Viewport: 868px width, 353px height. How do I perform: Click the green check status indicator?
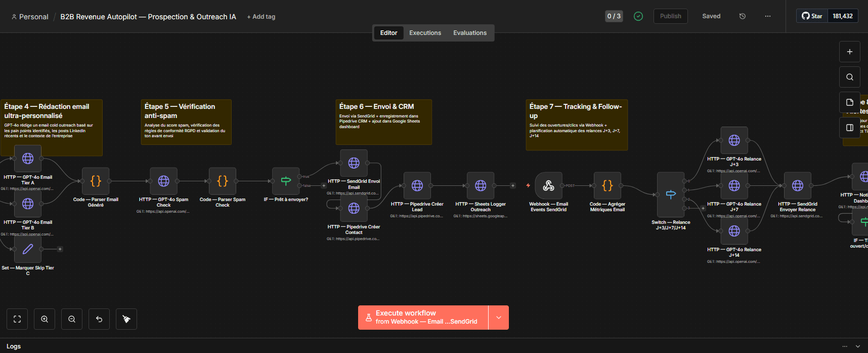pyautogui.click(x=638, y=16)
